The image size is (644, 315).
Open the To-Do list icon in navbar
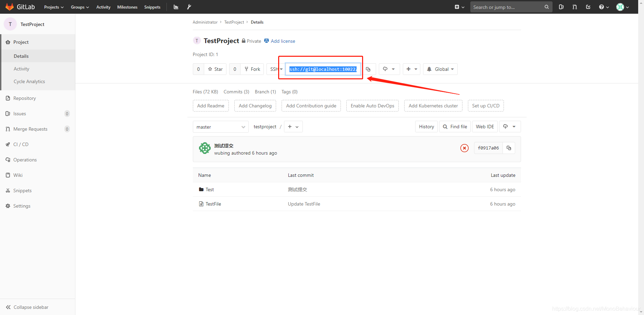tap(588, 7)
